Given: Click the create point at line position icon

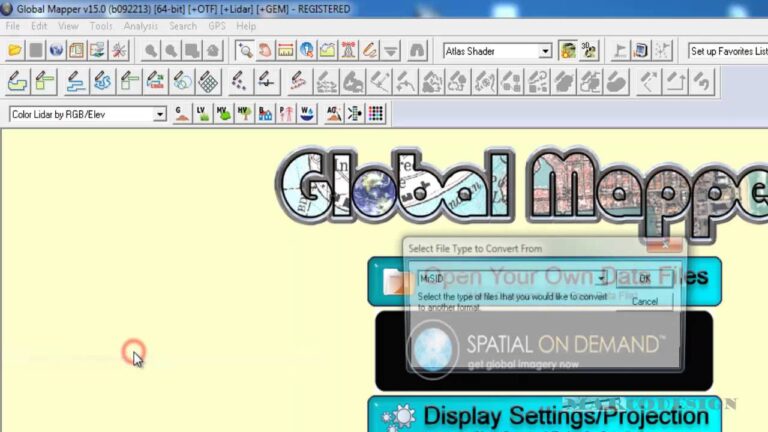Looking at the screenshot, I should pos(266,82).
